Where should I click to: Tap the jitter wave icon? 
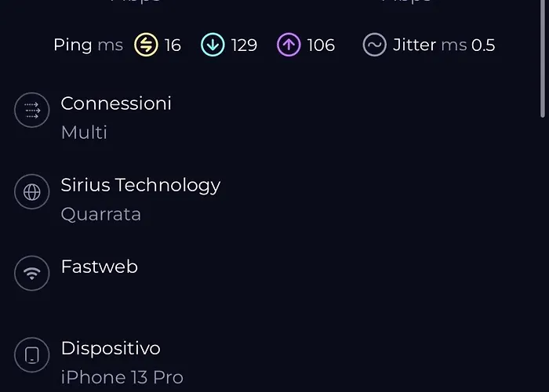375,45
